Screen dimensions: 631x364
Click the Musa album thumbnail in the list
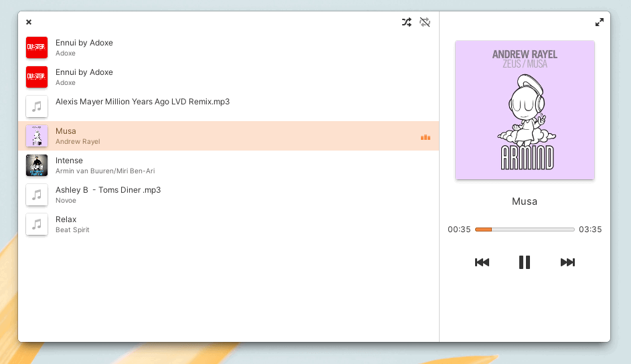37,136
